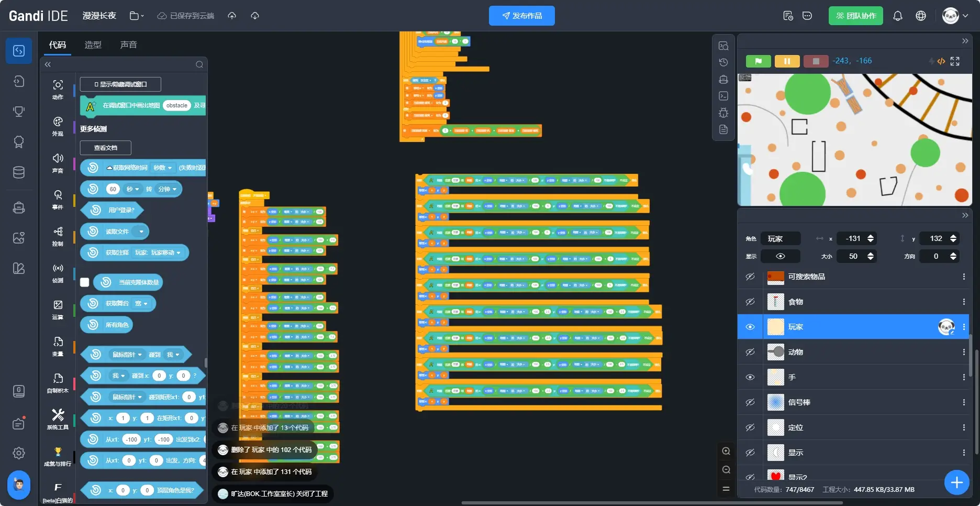Adjust the y value 132 stepper
This screenshot has width=980, height=506.
953,238
